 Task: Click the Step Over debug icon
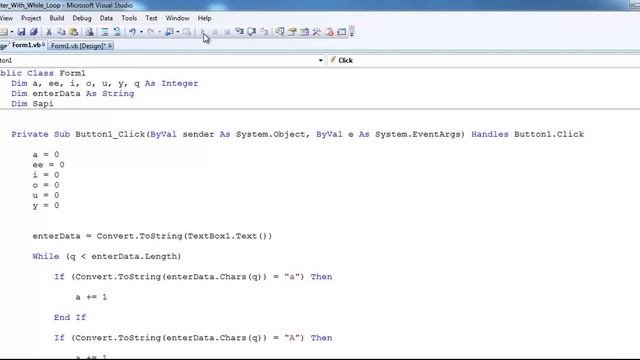click(x=251, y=32)
